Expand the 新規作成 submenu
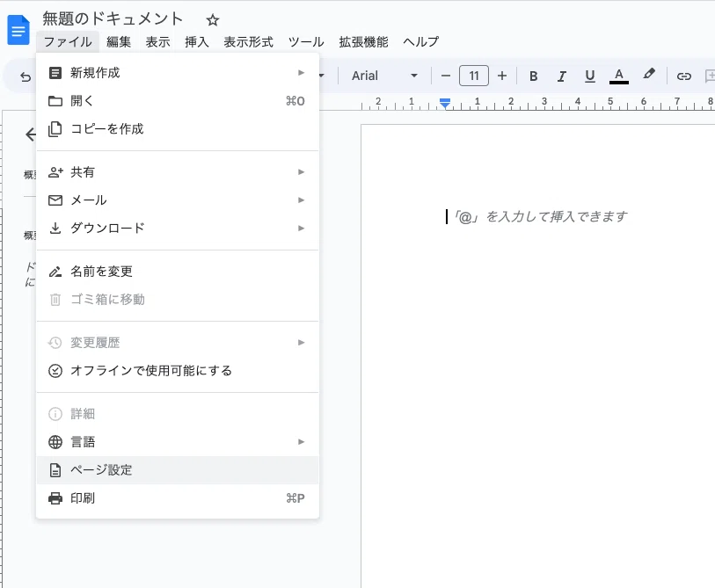Screen dimensions: 715x588 point(177,73)
